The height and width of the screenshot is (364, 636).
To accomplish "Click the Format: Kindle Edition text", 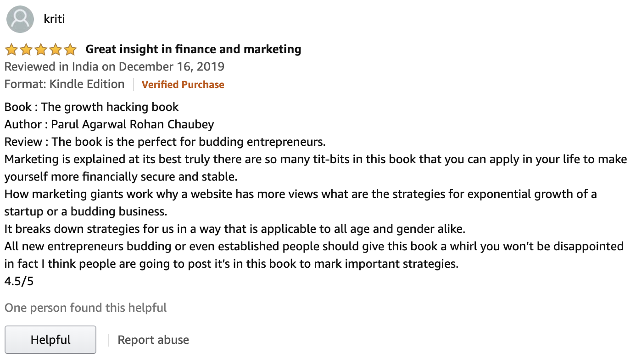I will pos(64,84).
